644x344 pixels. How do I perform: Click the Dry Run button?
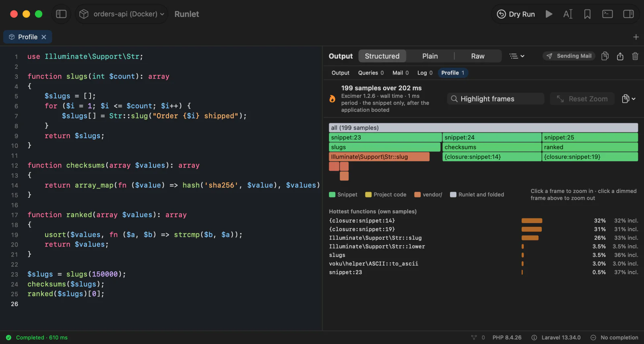[x=516, y=14]
